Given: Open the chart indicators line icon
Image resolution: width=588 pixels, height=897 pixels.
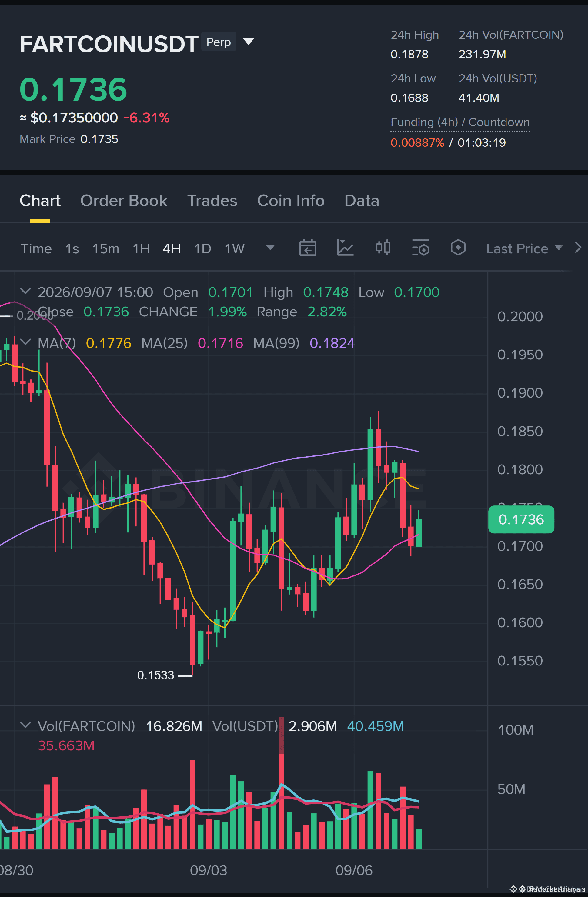Looking at the screenshot, I should tap(345, 248).
